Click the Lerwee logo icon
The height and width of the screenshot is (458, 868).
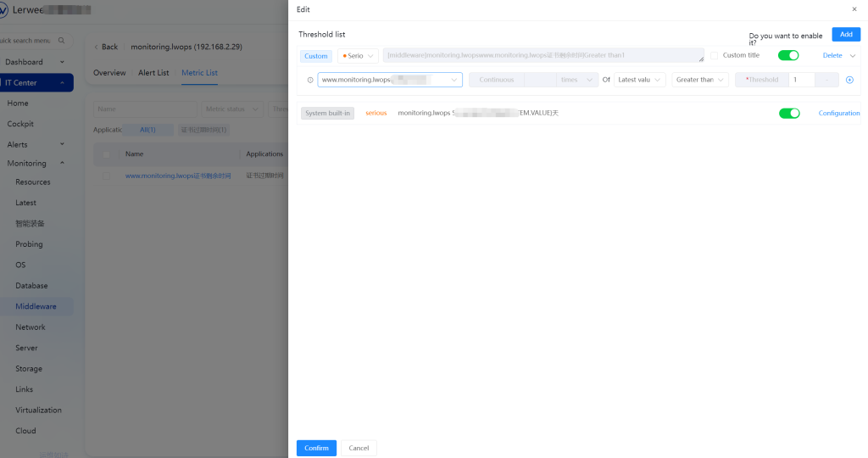3,10
